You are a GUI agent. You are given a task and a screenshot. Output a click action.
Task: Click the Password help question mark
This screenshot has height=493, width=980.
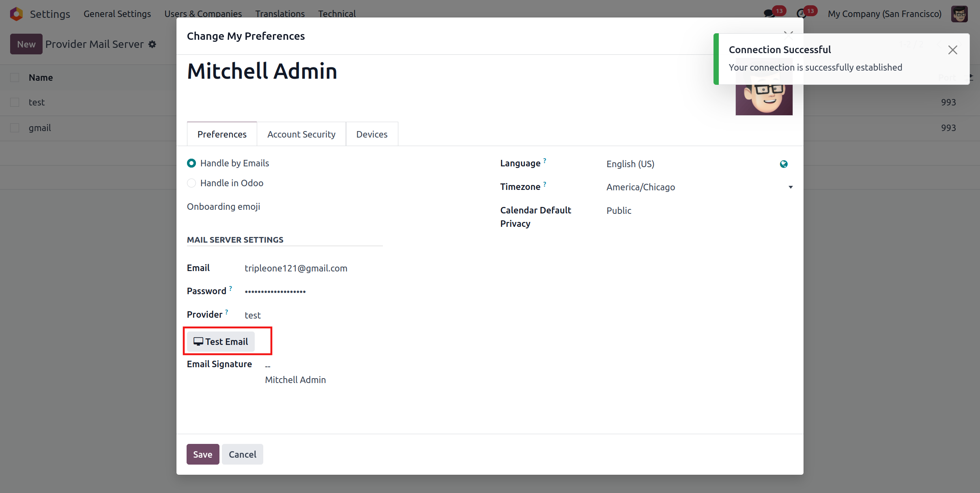pos(230,288)
